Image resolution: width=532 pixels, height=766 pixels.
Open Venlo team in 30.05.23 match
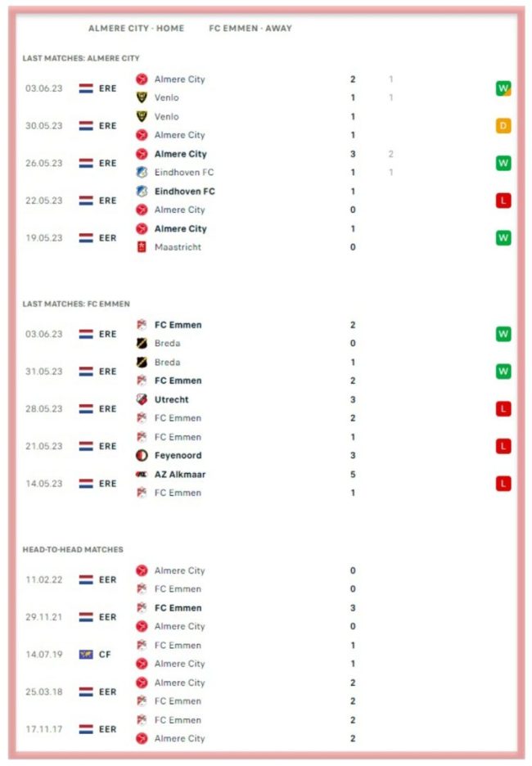167,117
